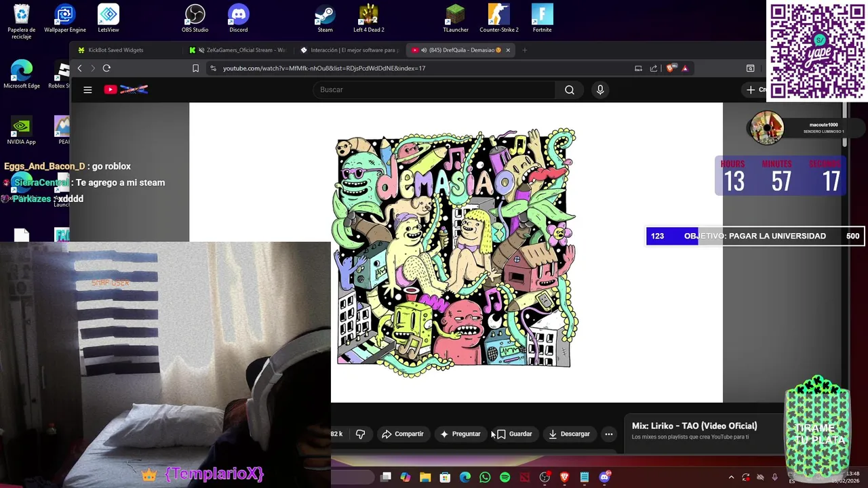868x488 pixels.
Task: Launch Fortnite from desktop
Action: pos(542,19)
